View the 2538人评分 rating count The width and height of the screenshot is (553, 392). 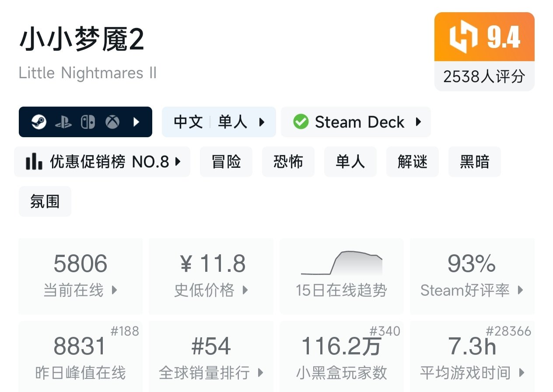point(484,77)
